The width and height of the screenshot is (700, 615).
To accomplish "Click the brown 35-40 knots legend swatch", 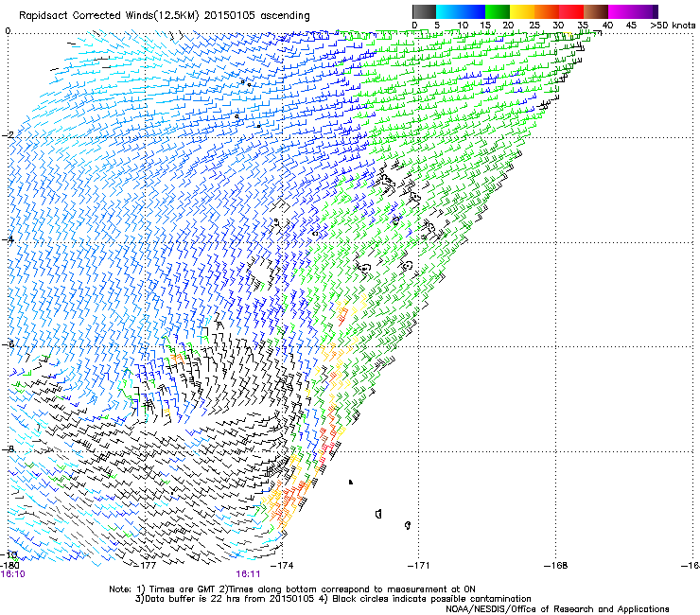I will [596, 11].
